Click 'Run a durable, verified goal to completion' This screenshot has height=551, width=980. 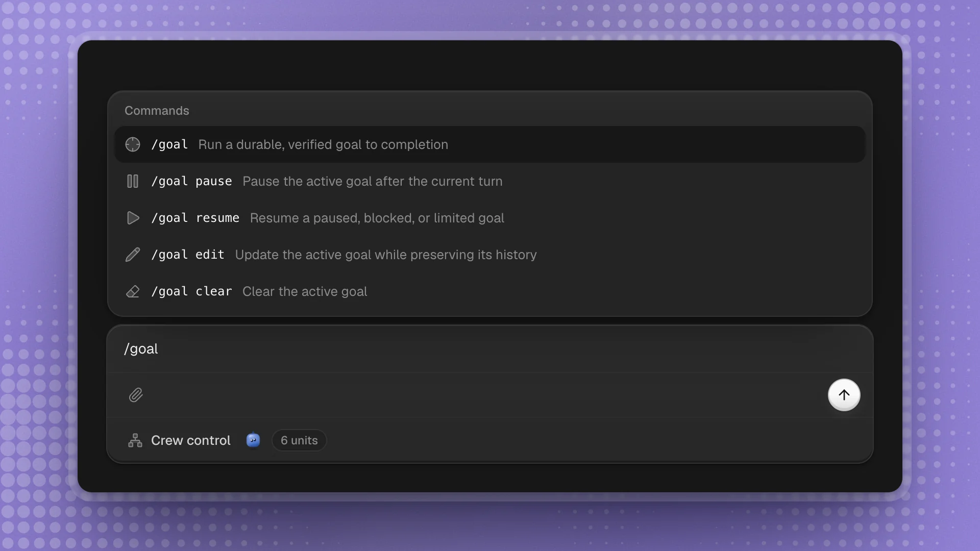[x=323, y=144]
